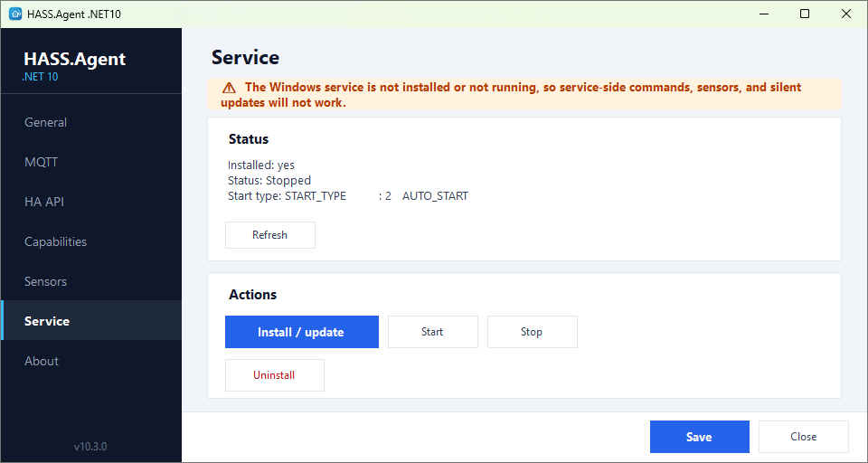This screenshot has height=463, width=868.
Task: Refresh the service status
Action: 270,235
